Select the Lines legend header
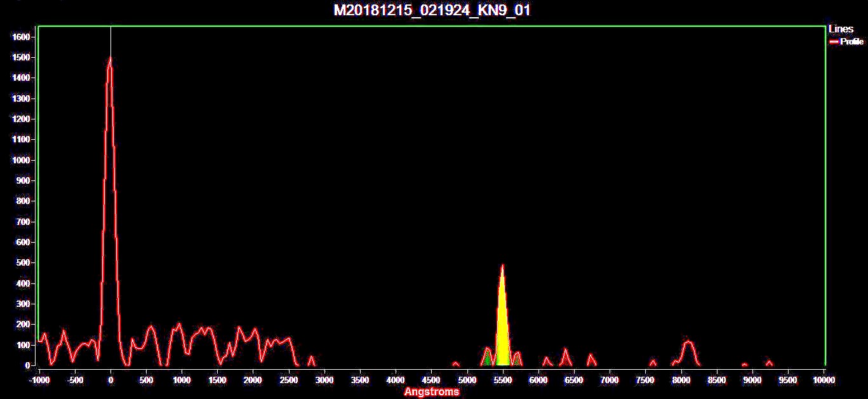 pyautogui.click(x=841, y=29)
